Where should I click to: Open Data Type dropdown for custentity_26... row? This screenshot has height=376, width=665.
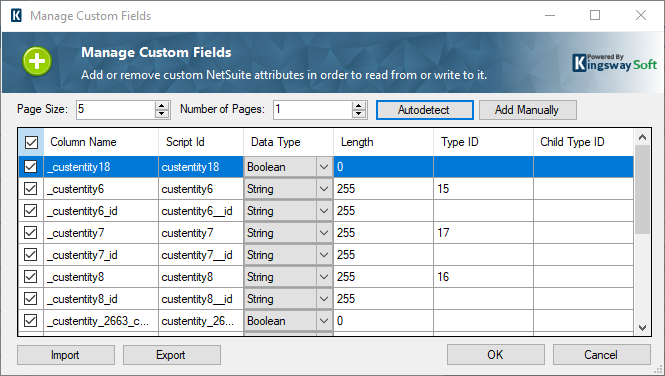(x=324, y=321)
